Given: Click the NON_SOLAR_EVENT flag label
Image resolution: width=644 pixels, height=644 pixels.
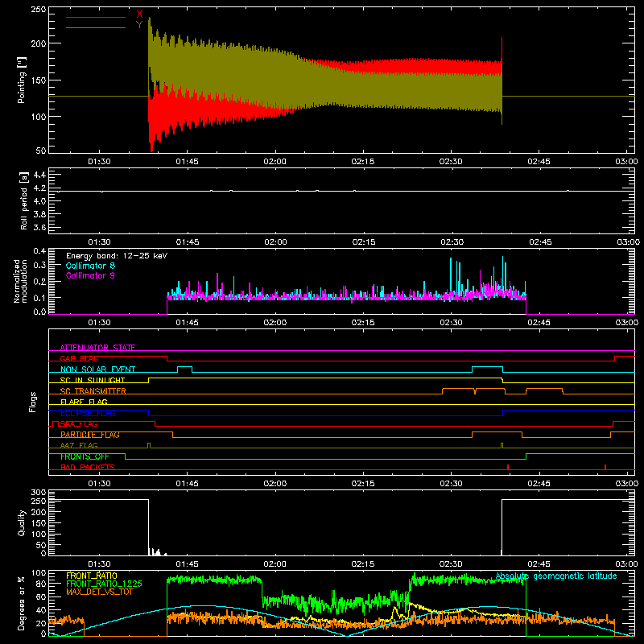Looking at the screenshot, I should (x=97, y=369).
